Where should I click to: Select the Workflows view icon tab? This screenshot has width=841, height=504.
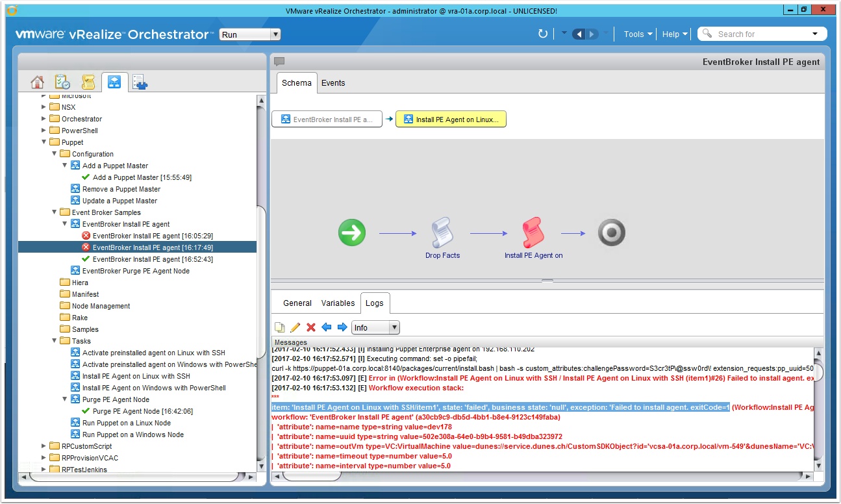point(114,82)
